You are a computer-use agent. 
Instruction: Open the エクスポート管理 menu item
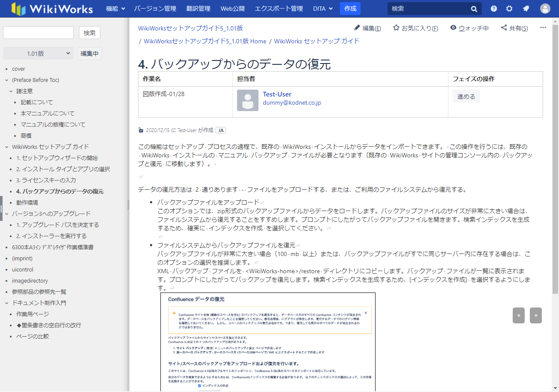[279, 9]
